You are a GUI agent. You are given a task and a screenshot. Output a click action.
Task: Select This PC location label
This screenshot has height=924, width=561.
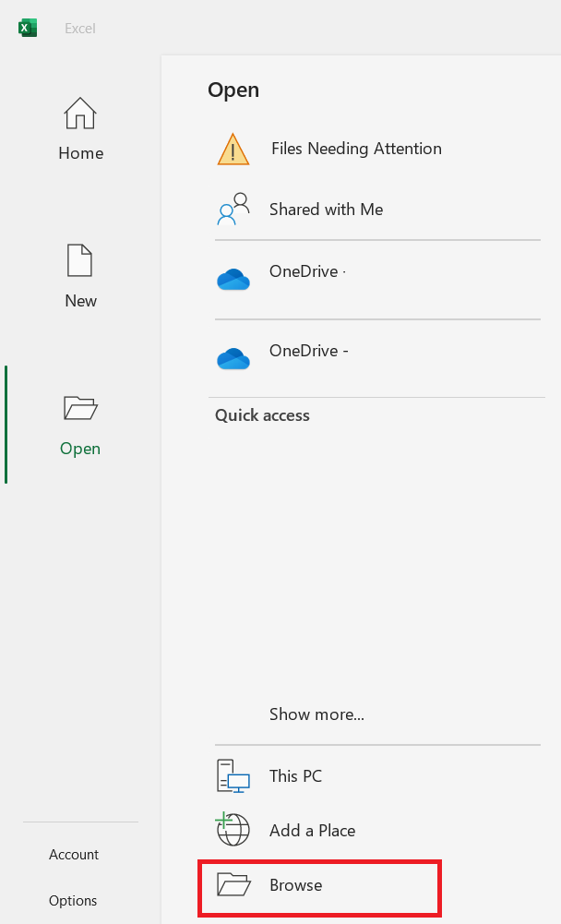coord(296,776)
